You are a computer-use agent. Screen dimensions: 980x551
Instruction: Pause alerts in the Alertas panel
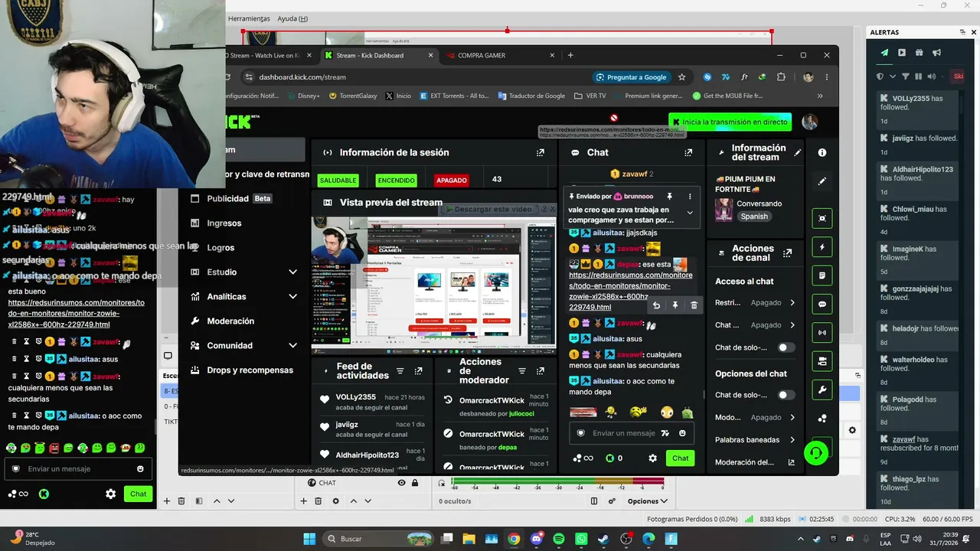(x=919, y=77)
